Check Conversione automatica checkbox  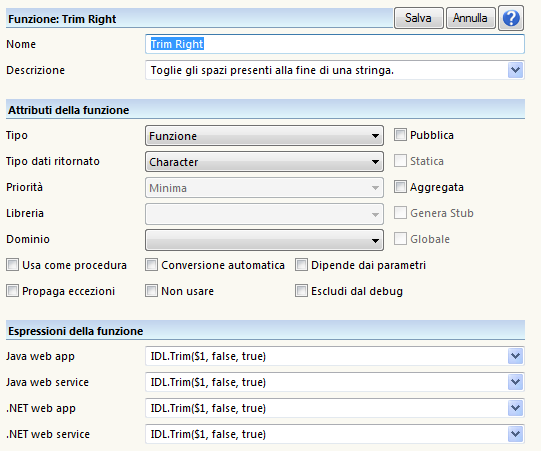tap(151, 265)
